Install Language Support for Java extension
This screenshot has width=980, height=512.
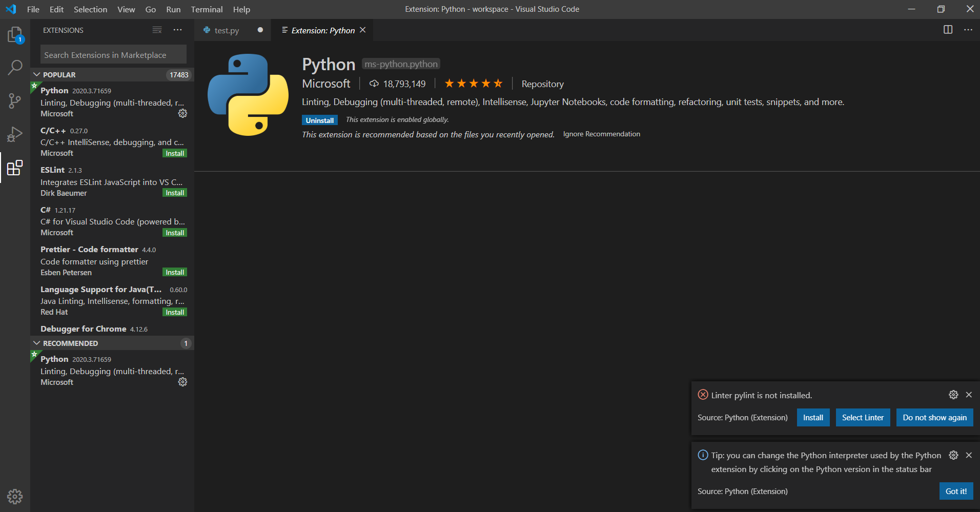pyautogui.click(x=175, y=312)
